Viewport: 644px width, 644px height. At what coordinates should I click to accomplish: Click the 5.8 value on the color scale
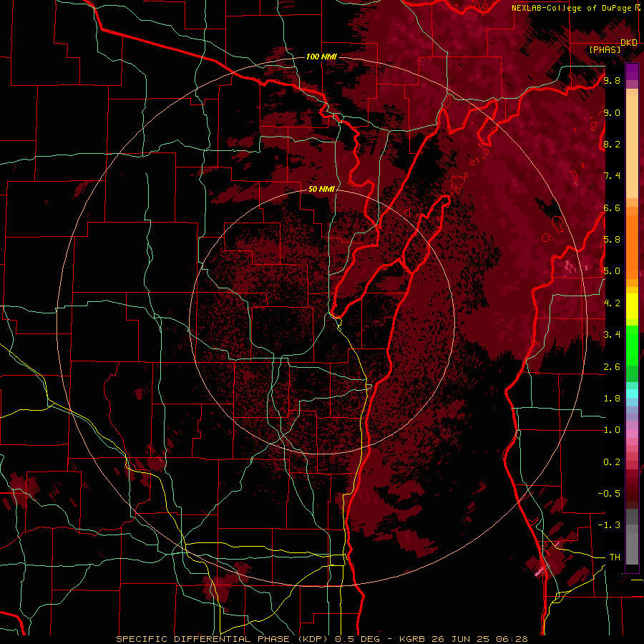point(612,240)
